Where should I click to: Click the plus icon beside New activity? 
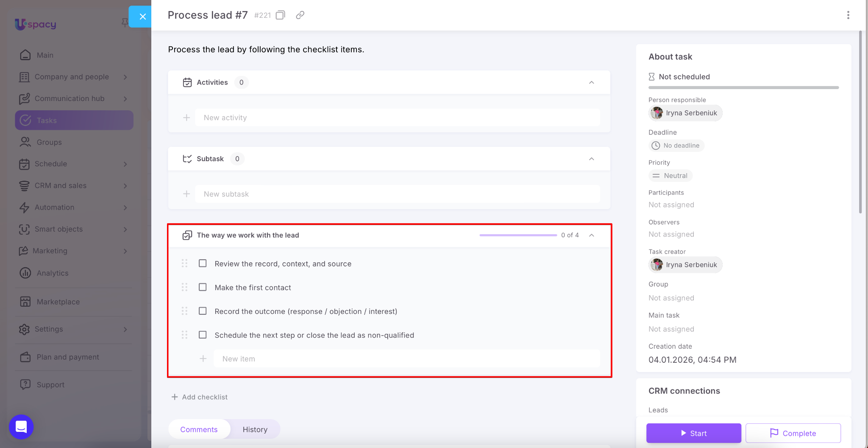point(186,118)
